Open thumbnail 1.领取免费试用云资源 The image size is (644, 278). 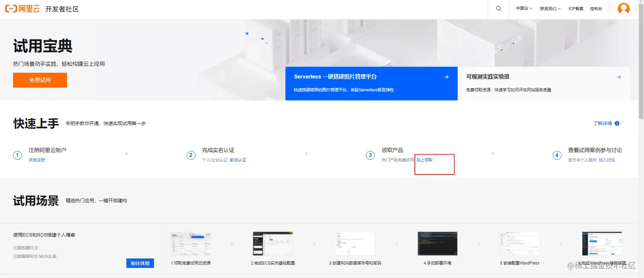[190, 244]
